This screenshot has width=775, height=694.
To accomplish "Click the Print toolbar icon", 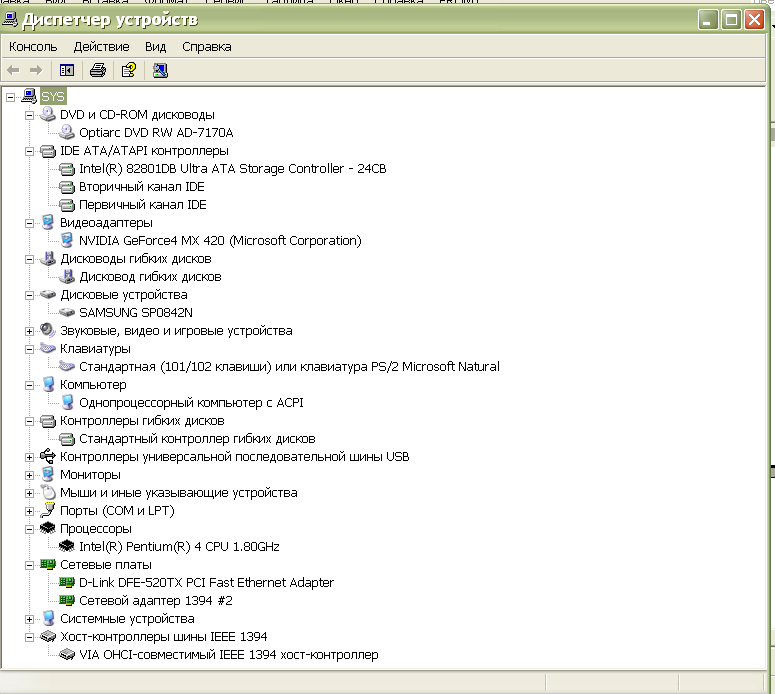I will (x=98, y=70).
